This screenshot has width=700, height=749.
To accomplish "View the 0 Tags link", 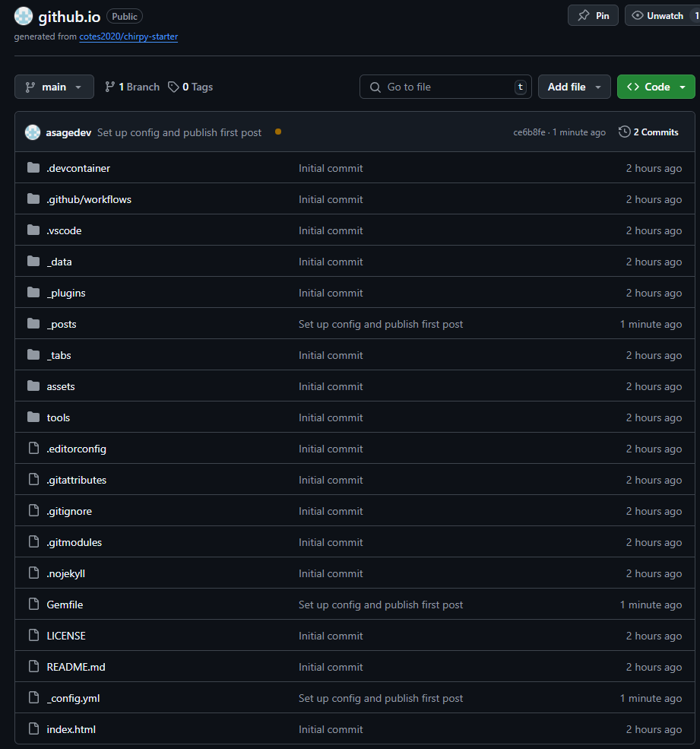I will click(191, 87).
